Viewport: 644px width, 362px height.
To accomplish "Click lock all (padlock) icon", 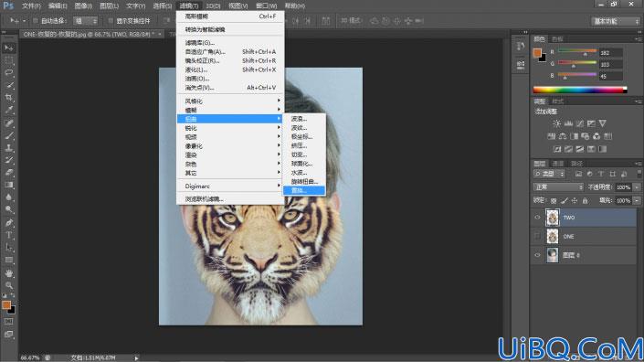I will pyautogui.click(x=585, y=200).
